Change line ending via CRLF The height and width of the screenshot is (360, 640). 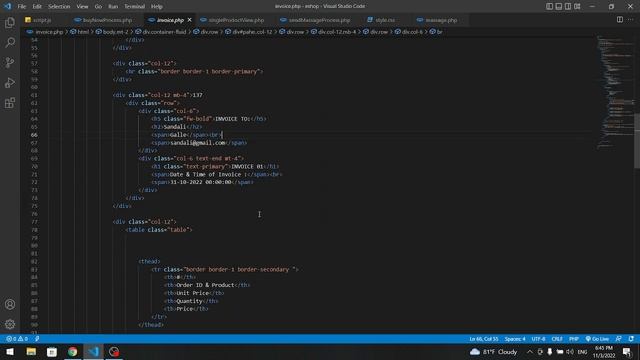[557, 339]
